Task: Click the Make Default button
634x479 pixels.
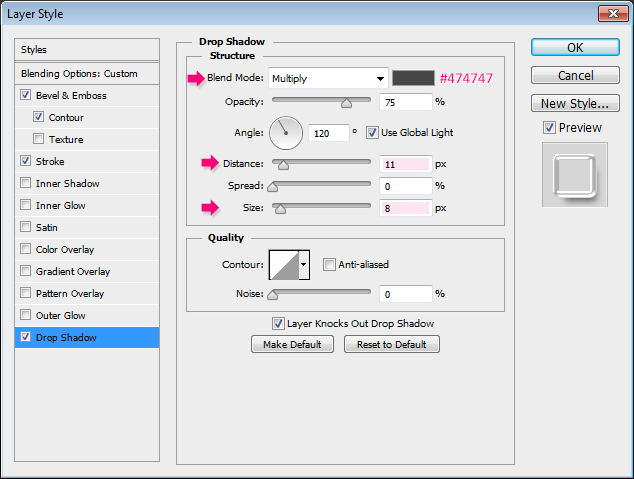Action: pyautogui.click(x=292, y=344)
